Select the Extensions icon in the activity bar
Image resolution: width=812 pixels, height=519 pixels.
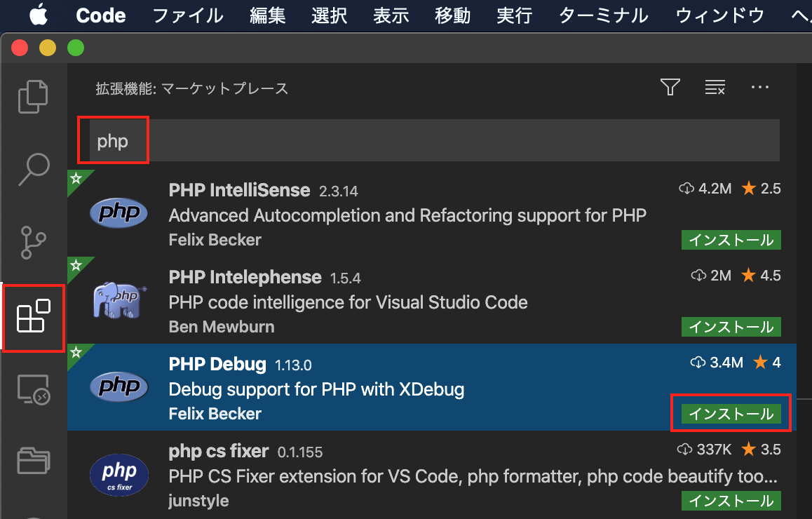[33, 318]
